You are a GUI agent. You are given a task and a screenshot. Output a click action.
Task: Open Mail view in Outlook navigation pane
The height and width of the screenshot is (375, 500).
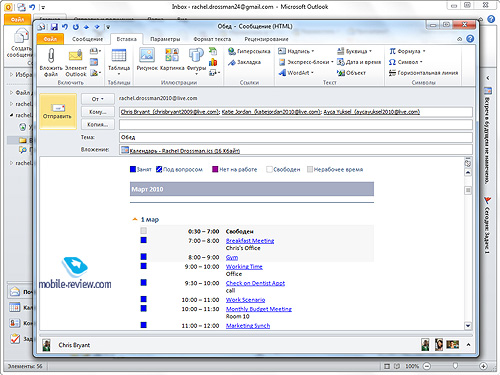15,292
